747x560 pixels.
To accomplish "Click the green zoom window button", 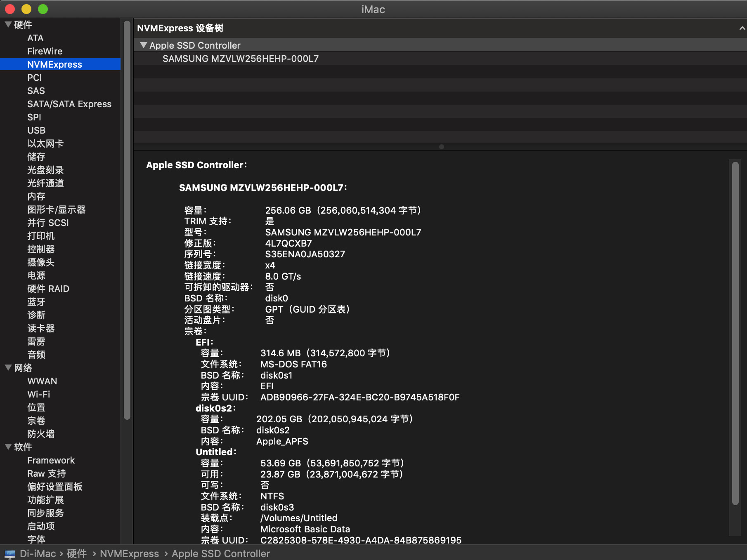I will click(x=43, y=9).
